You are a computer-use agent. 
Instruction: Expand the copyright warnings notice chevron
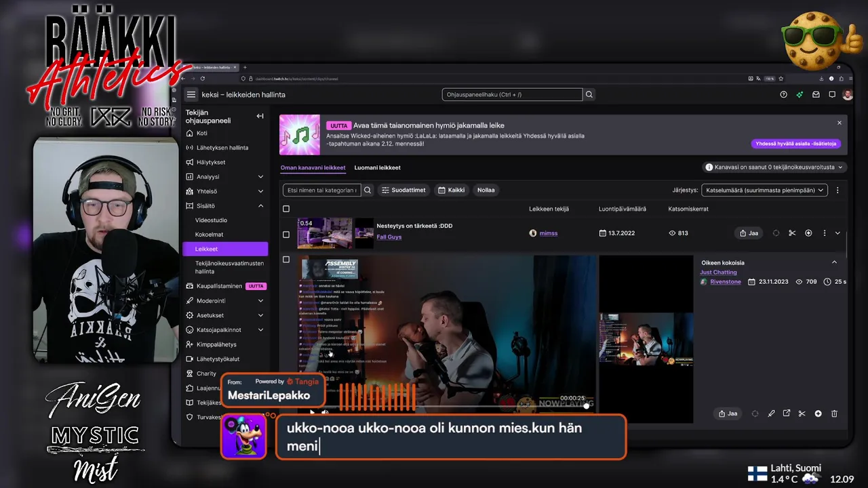click(x=840, y=167)
